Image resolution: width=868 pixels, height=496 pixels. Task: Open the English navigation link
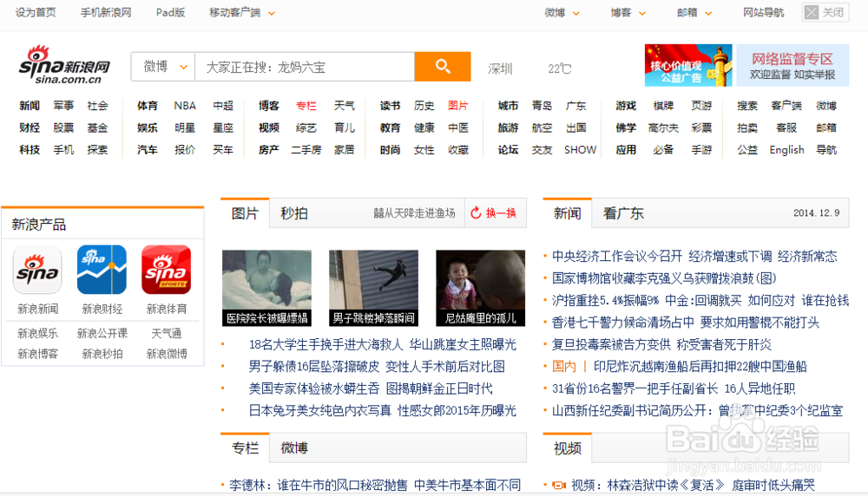(x=786, y=150)
